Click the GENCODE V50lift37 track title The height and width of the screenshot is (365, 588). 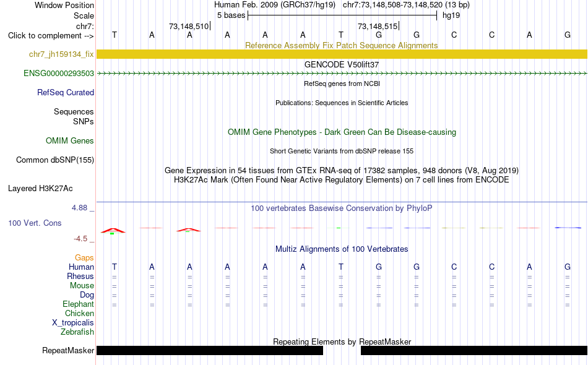tap(341, 64)
